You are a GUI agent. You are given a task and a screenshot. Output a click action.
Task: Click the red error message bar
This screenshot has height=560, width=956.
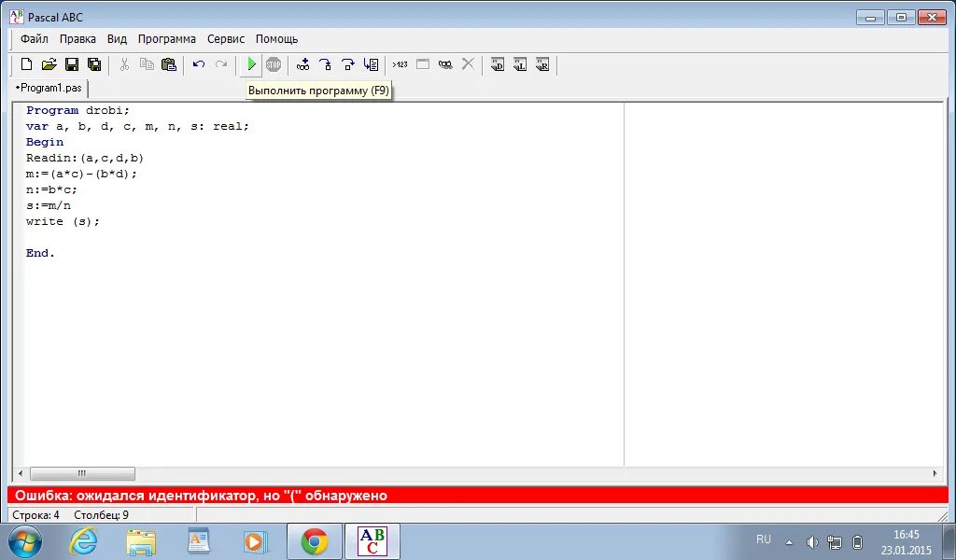(x=478, y=496)
